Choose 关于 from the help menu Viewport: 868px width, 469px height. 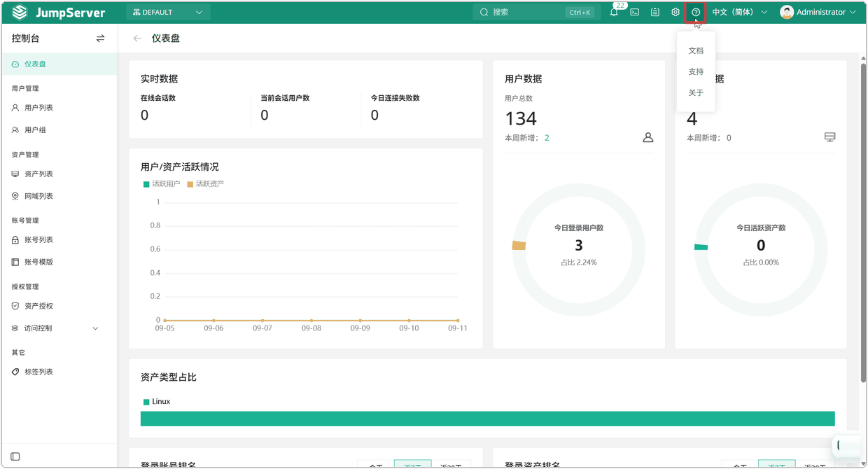(x=696, y=92)
